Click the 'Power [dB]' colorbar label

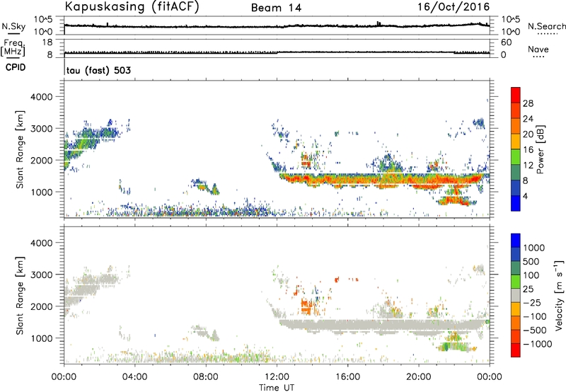click(540, 149)
